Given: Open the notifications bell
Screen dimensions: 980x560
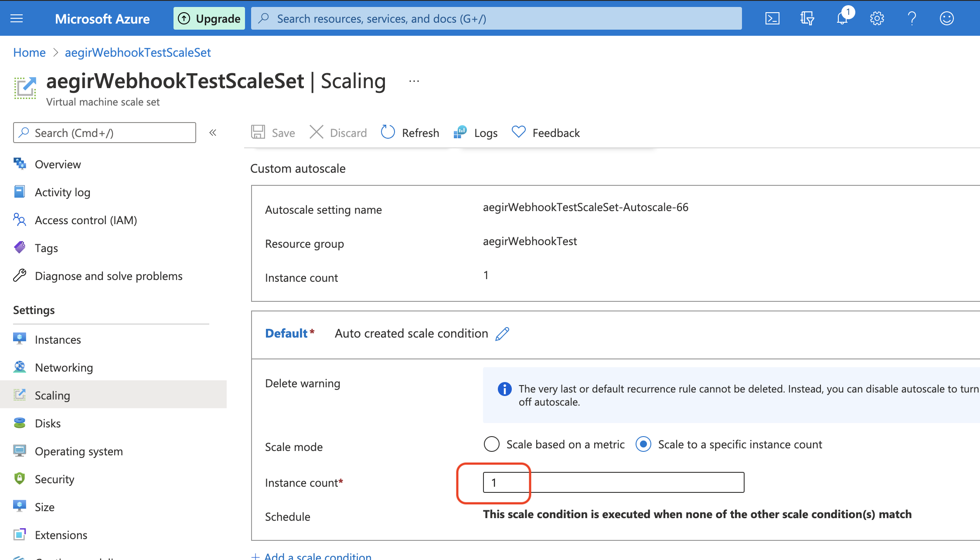Looking at the screenshot, I should (x=843, y=18).
